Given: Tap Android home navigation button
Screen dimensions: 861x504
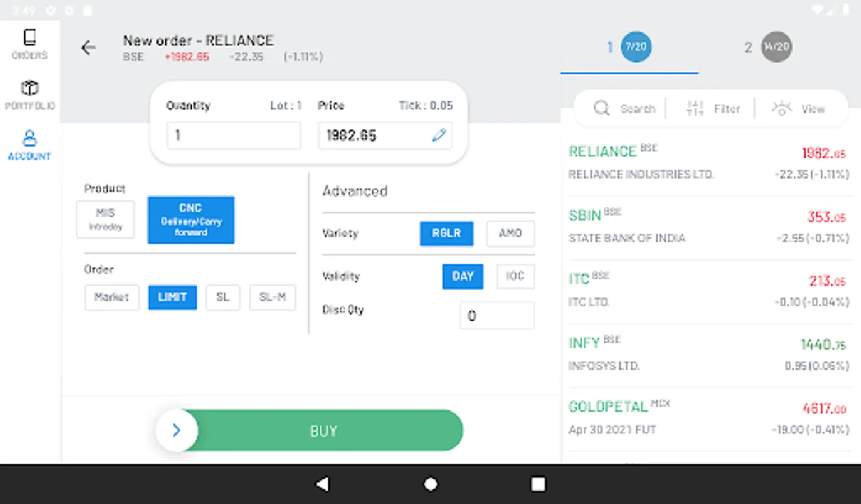Looking at the screenshot, I should 430,484.
